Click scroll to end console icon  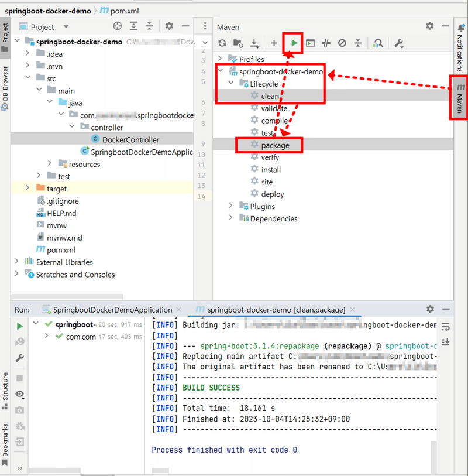pyautogui.click(x=445, y=342)
